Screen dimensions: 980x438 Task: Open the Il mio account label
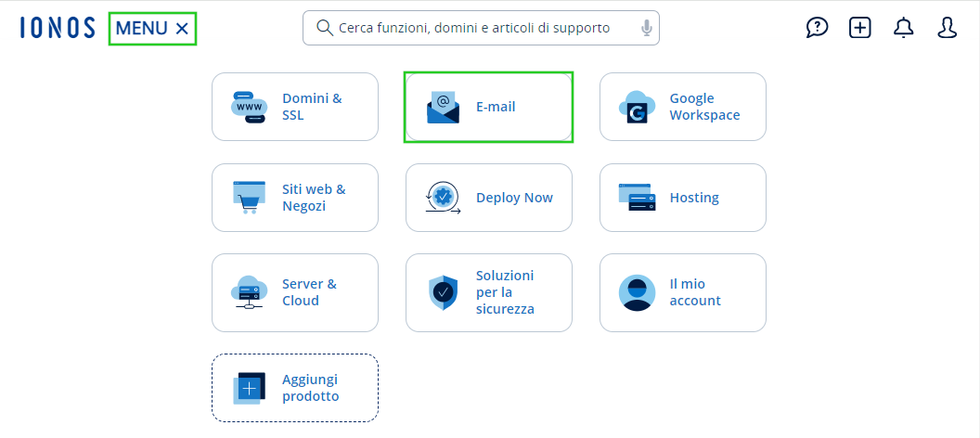[x=695, y=292]
